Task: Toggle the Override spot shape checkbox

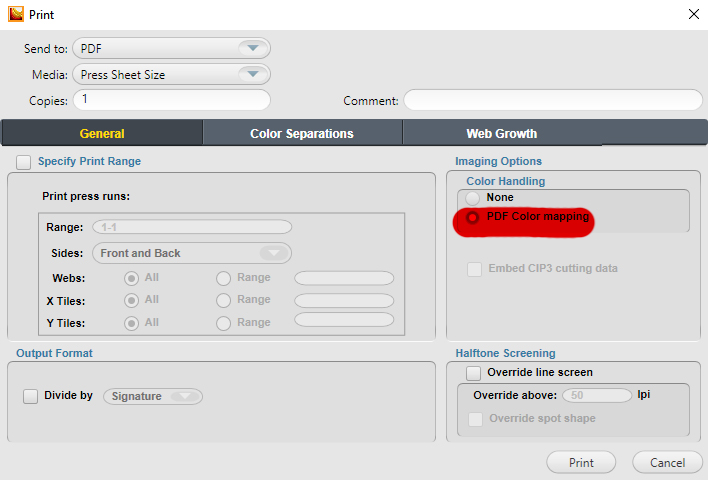Action: click(x=475, y=419)
